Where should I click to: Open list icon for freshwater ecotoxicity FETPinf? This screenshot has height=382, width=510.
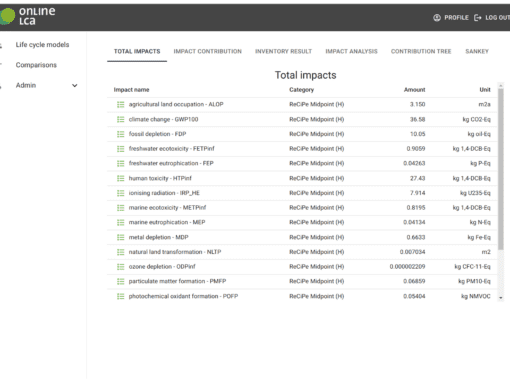[120, 149]
